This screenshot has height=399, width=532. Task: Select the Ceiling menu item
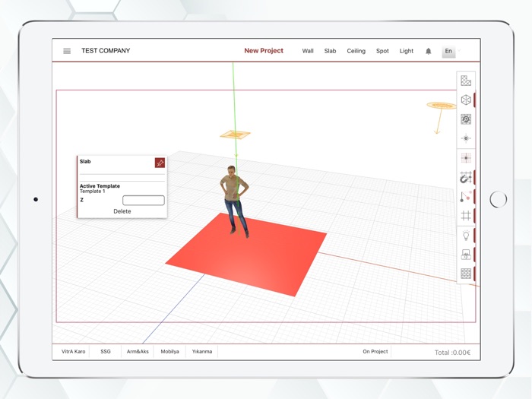(x=356, y=51)
